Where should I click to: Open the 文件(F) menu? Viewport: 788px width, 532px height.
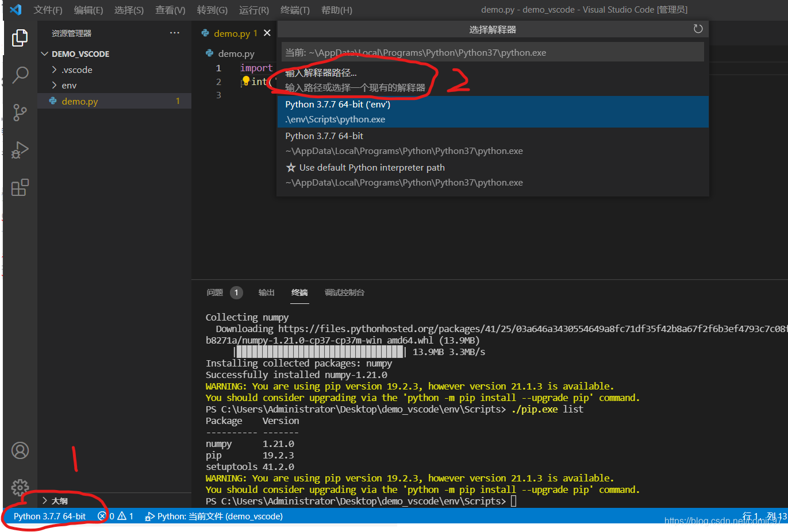pyautogui.click(x=48, y=10)
